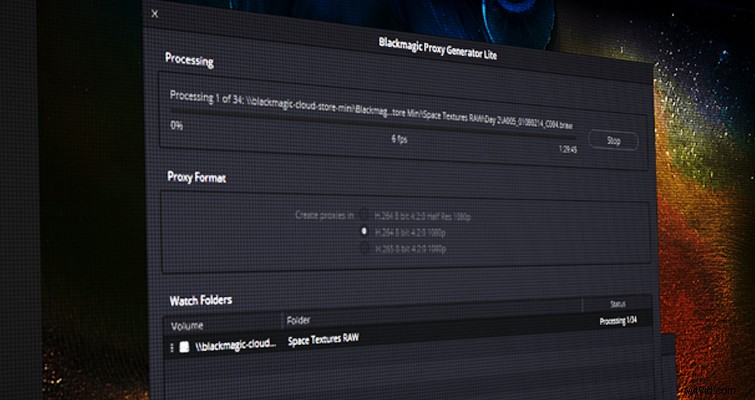Viewport: 755px width, 400px height.
Task: Open the row menu for blackmagic-cloud volume
Action: point(172,347)
